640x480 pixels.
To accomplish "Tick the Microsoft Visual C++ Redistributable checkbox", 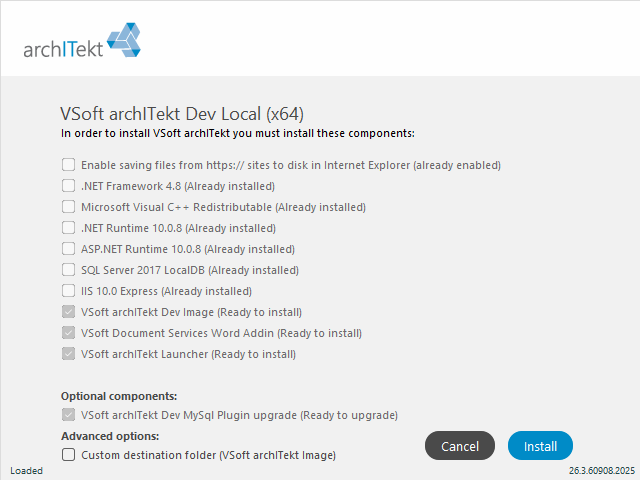I will (68, 207).
